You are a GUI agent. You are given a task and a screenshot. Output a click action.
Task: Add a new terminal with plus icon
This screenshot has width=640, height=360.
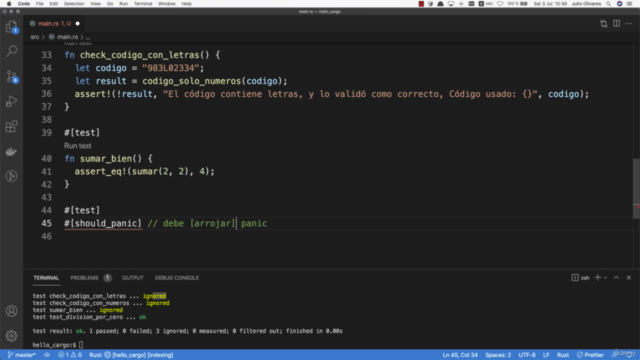coord(598,278)
